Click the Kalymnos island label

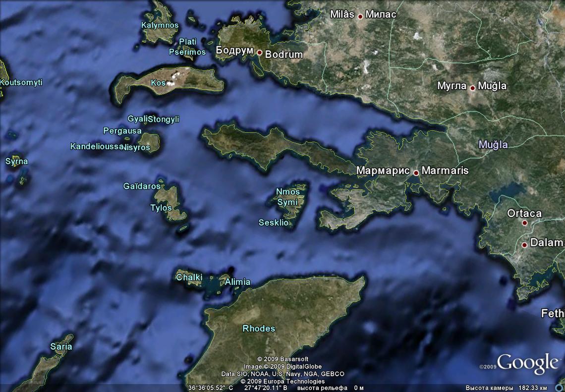pos(160,25)
